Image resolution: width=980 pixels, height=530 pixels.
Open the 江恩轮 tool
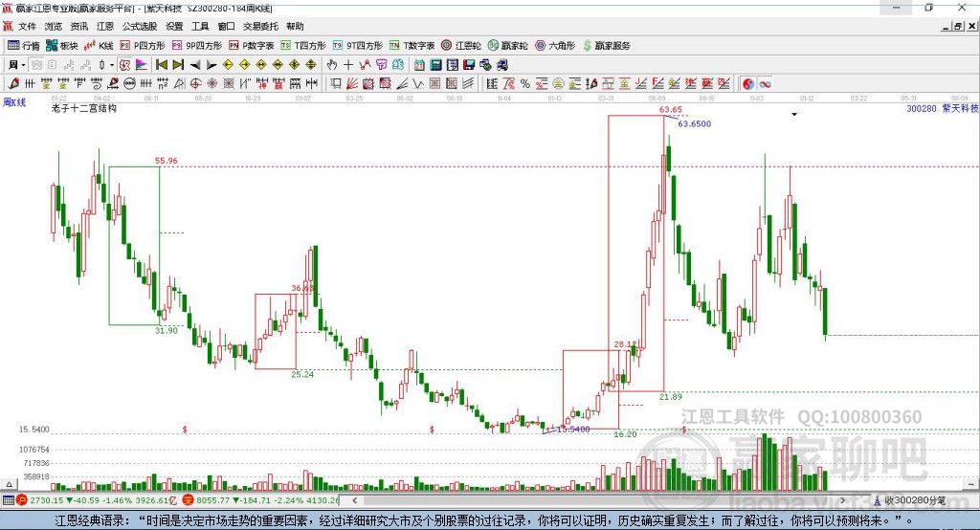click(461, 46)
